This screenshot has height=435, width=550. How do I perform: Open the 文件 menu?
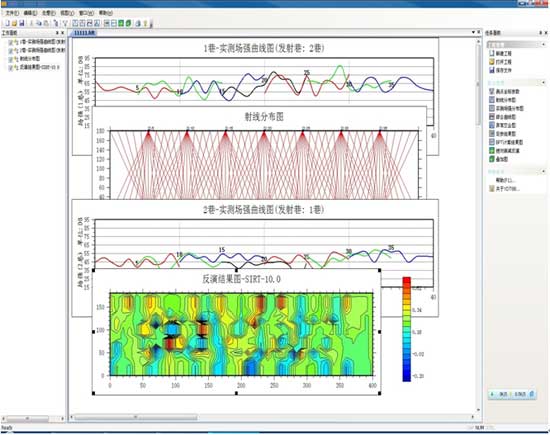tap(12, 13)
